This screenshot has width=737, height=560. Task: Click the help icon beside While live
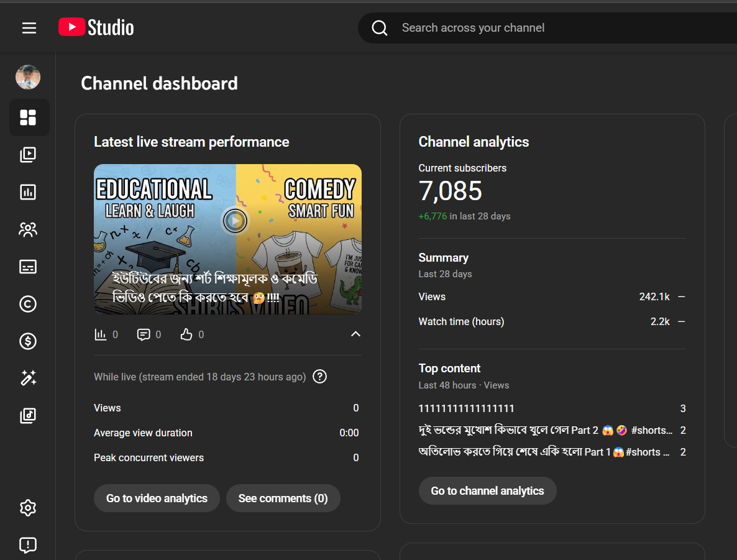tap(319, 377)
